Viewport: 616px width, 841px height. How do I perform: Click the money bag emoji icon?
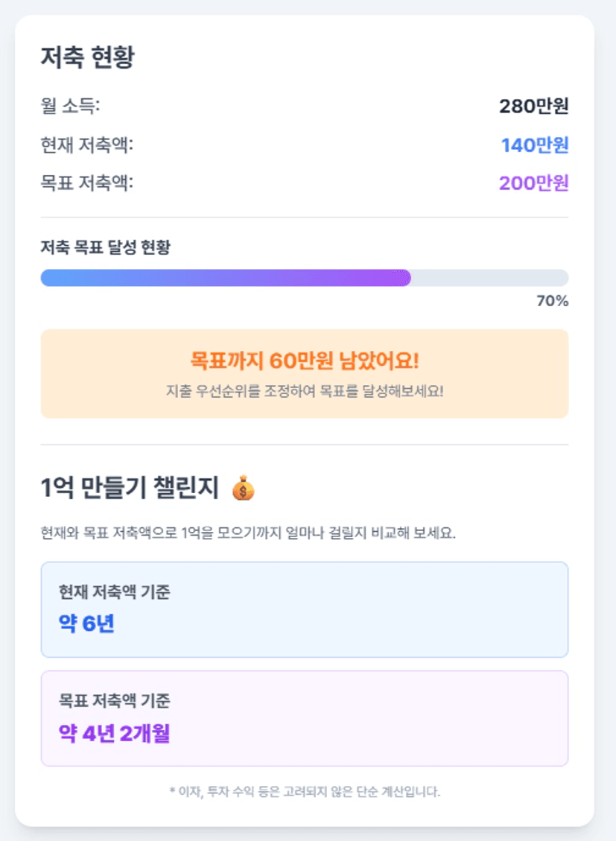243,488
